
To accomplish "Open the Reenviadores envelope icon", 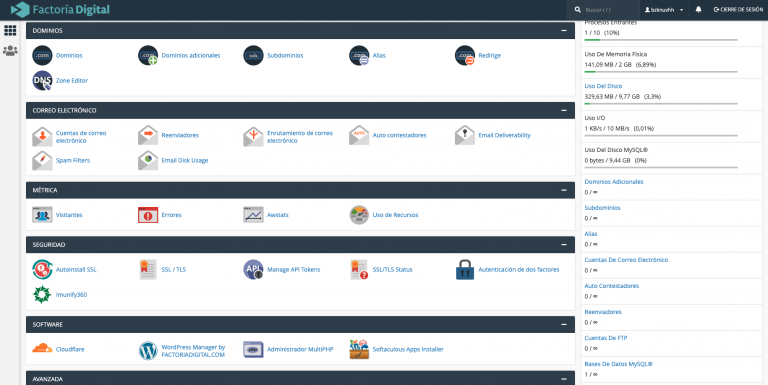I will 148,135.
